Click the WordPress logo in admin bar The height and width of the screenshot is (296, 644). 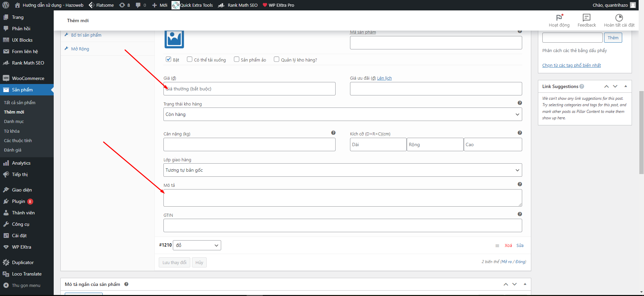point(6,5)
